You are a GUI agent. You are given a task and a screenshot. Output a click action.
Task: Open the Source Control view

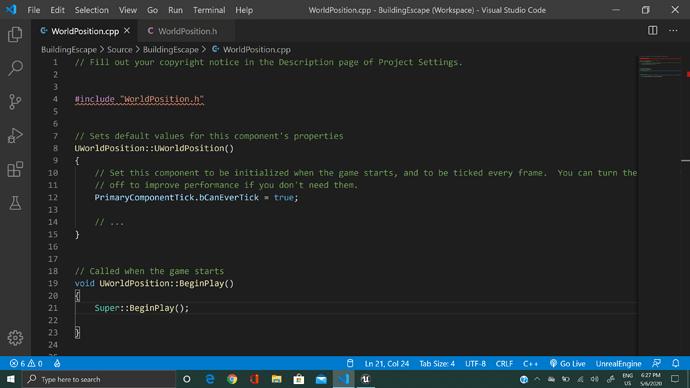click(x=15, y=102)
